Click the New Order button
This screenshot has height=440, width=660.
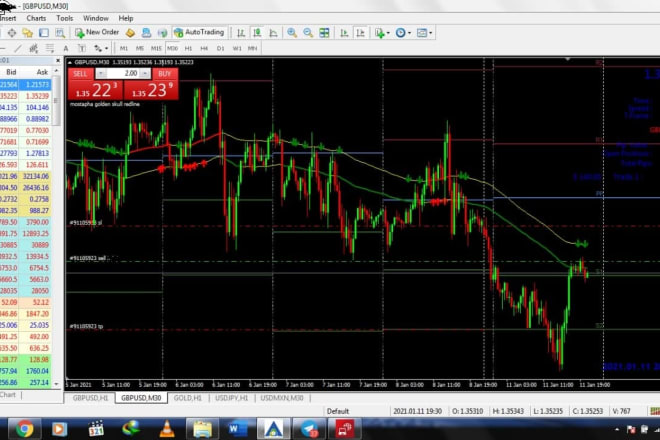97,32
